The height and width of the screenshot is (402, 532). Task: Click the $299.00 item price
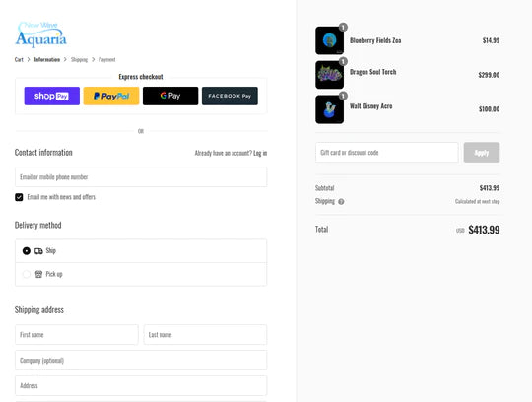(489, 75)
